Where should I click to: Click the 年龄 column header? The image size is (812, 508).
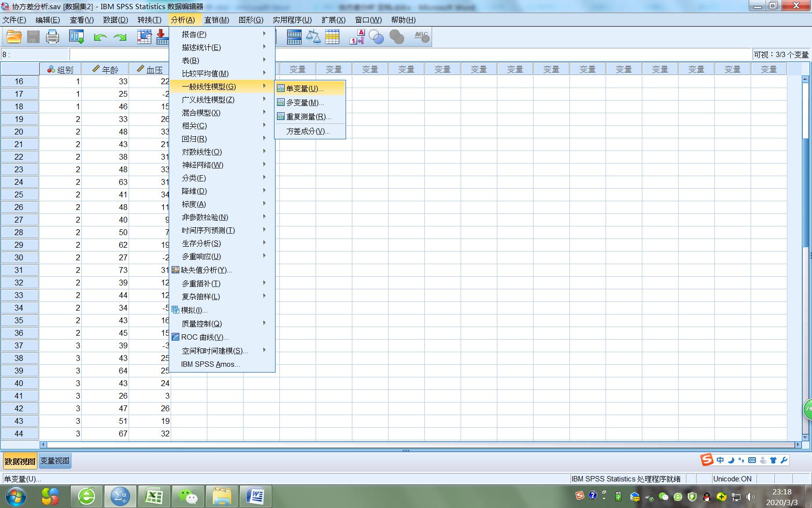(x=105, y=70)
